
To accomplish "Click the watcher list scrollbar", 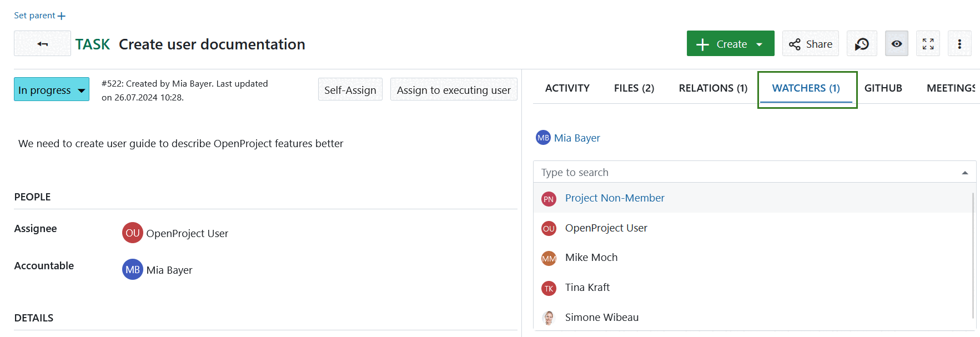I will [x=973, y=255].
